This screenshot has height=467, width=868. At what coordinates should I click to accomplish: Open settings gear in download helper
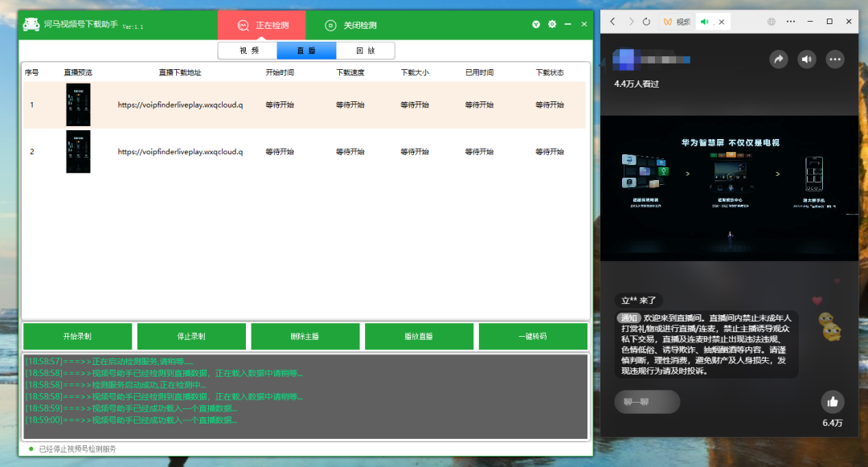[552, 25]
